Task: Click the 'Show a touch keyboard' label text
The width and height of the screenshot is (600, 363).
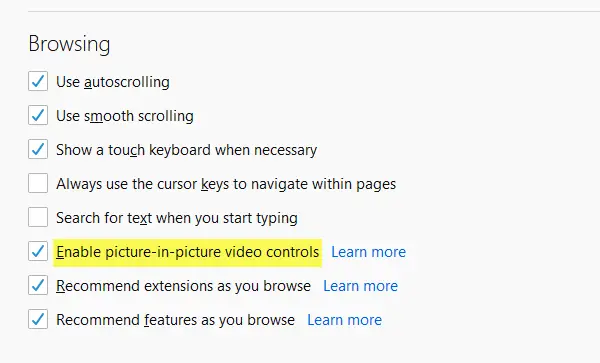Action: (x=186, y=150)
